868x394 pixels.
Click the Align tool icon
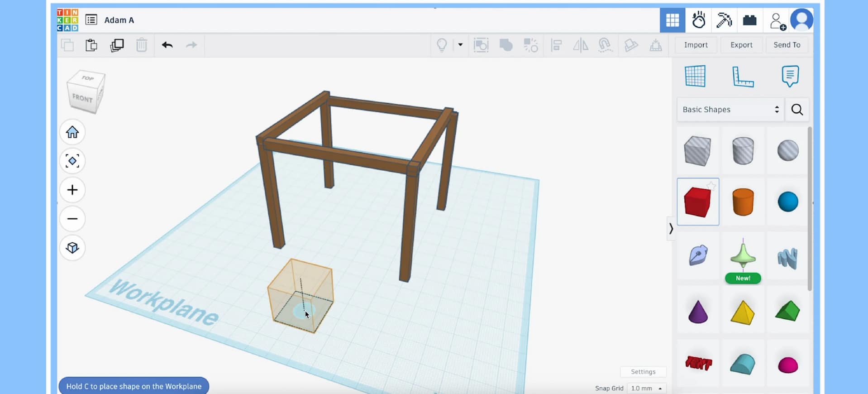point(556,45)
